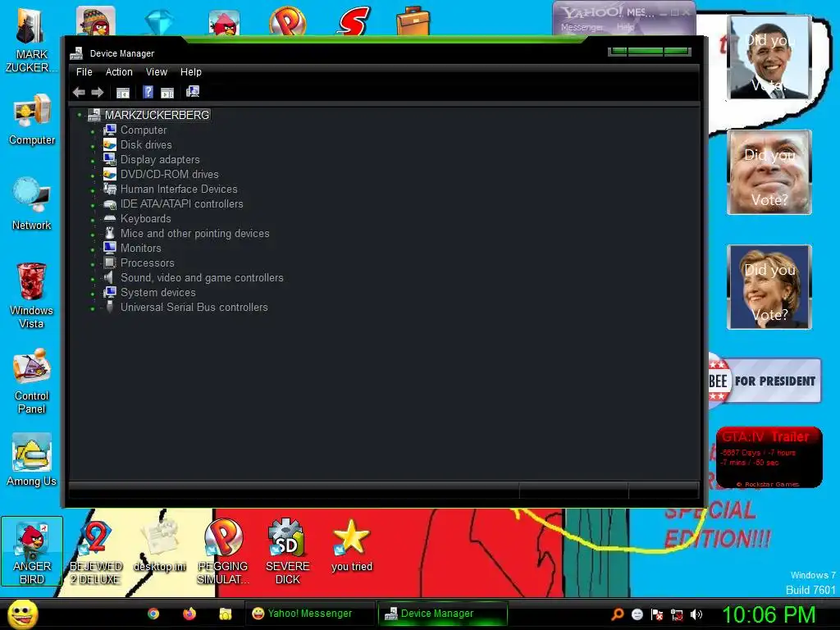The height and width of the screenshot is (630, 840).
Task: Open the Action menu
Action: [x=119, y=72]
